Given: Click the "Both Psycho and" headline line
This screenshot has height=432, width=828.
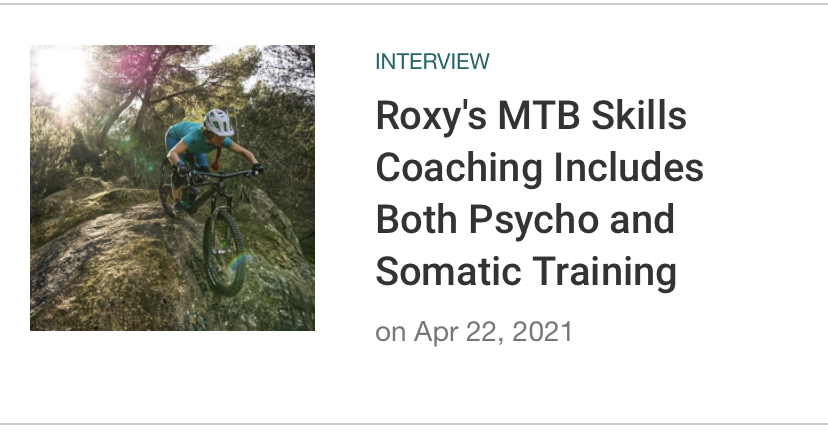Looking at the screenshot, I should coord(525,220).
